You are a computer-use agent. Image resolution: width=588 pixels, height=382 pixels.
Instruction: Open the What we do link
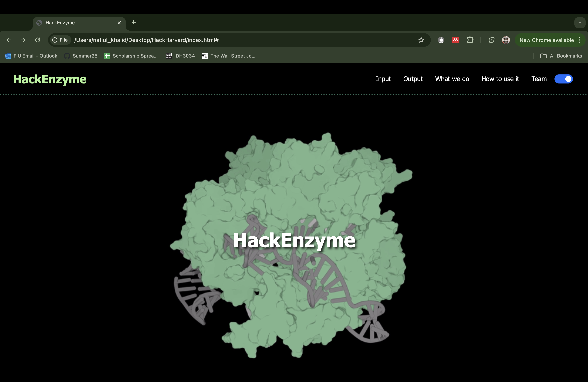pyautogui.click(x=452, y=79)
